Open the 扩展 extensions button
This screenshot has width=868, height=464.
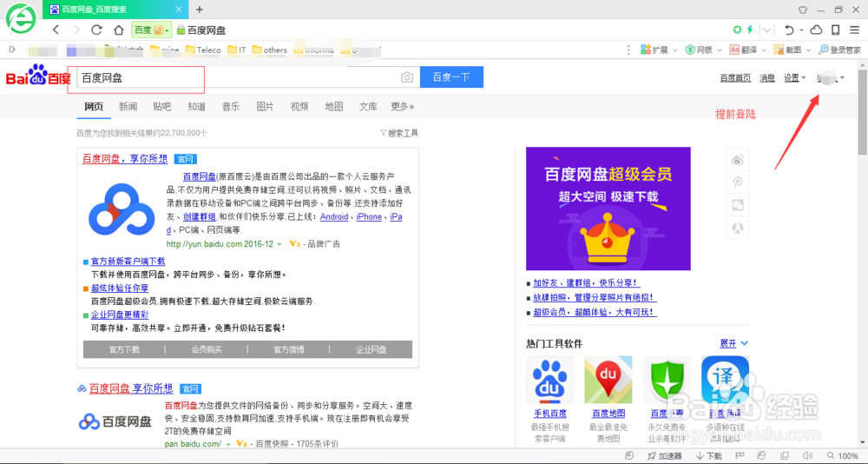point(654,50)
